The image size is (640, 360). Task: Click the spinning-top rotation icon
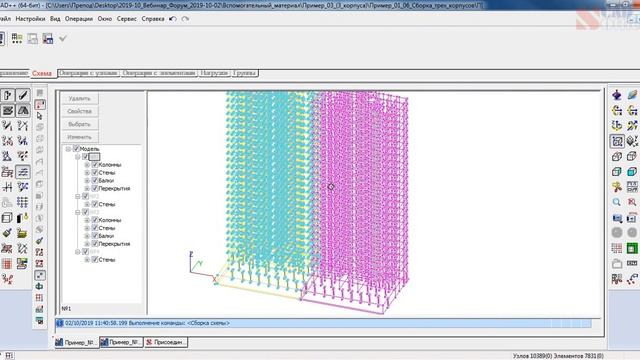[617, 95]
